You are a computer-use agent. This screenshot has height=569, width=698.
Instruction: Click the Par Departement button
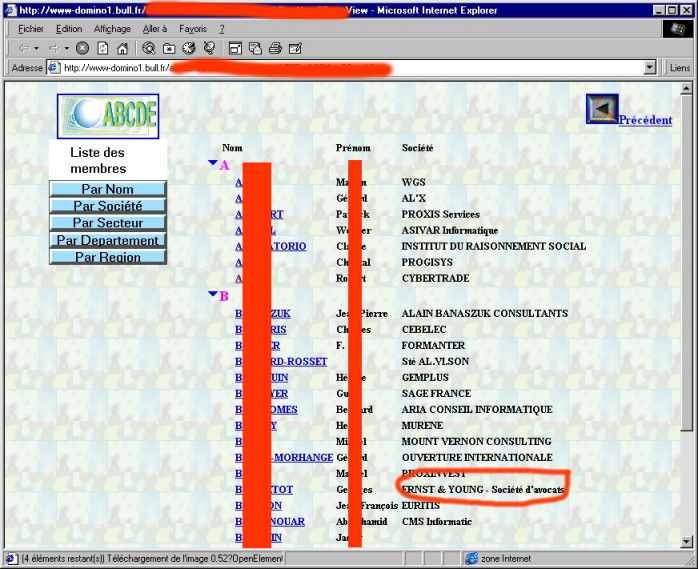(108, 240)
